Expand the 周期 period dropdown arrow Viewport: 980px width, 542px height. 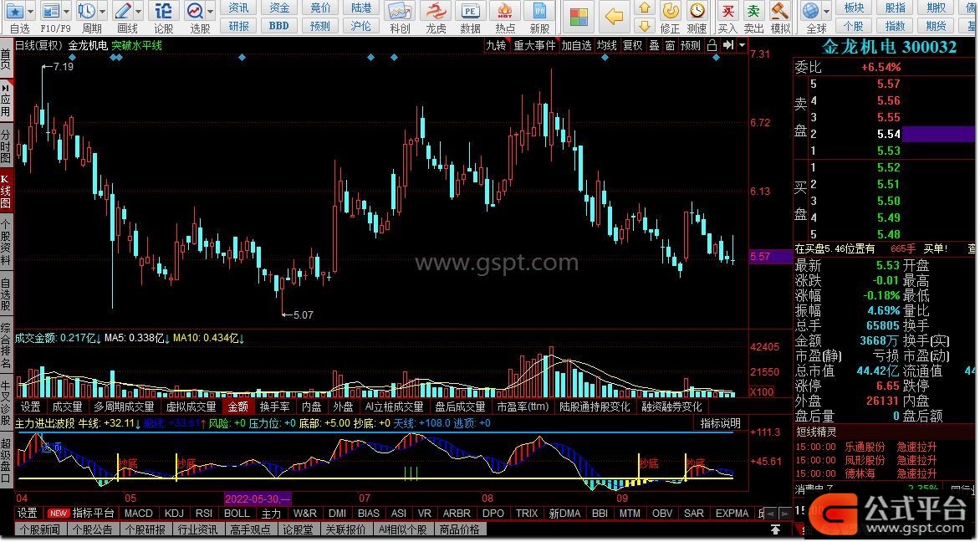[x=103, y=11]
